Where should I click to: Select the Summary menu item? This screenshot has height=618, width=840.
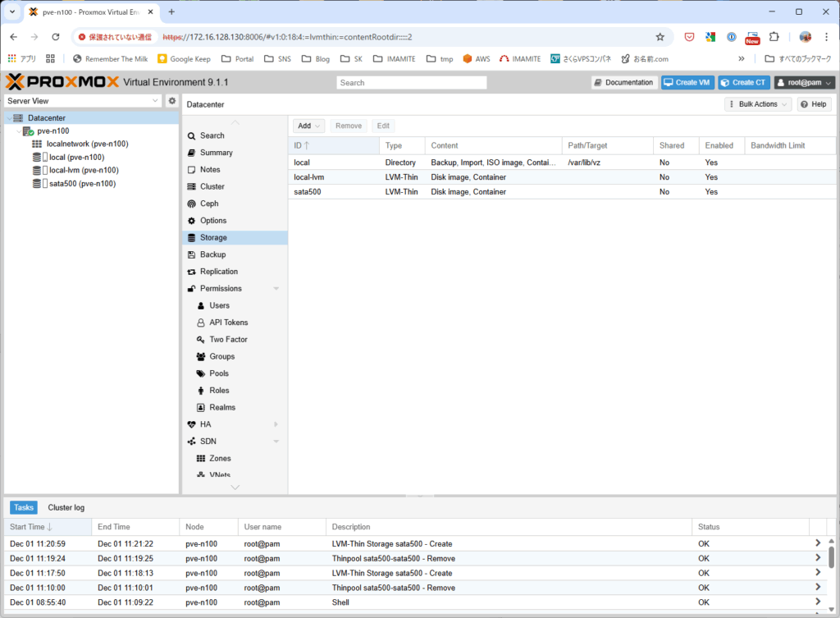(x=216, y=153)
